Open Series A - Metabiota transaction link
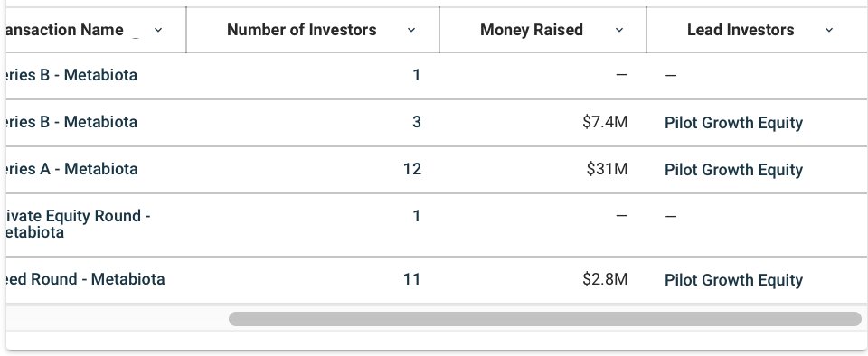Viewport: 868px width, 356px height. [71, 169]
